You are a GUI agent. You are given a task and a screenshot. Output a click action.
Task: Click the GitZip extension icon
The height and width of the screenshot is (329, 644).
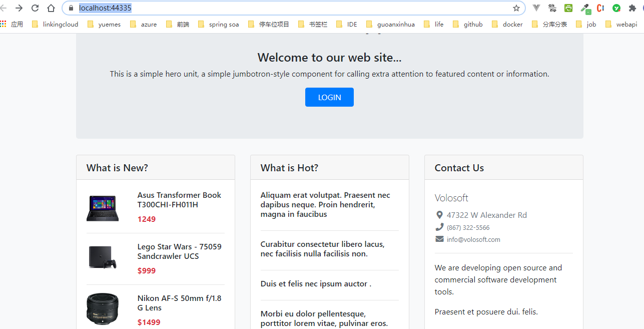(x=552, y=8)
